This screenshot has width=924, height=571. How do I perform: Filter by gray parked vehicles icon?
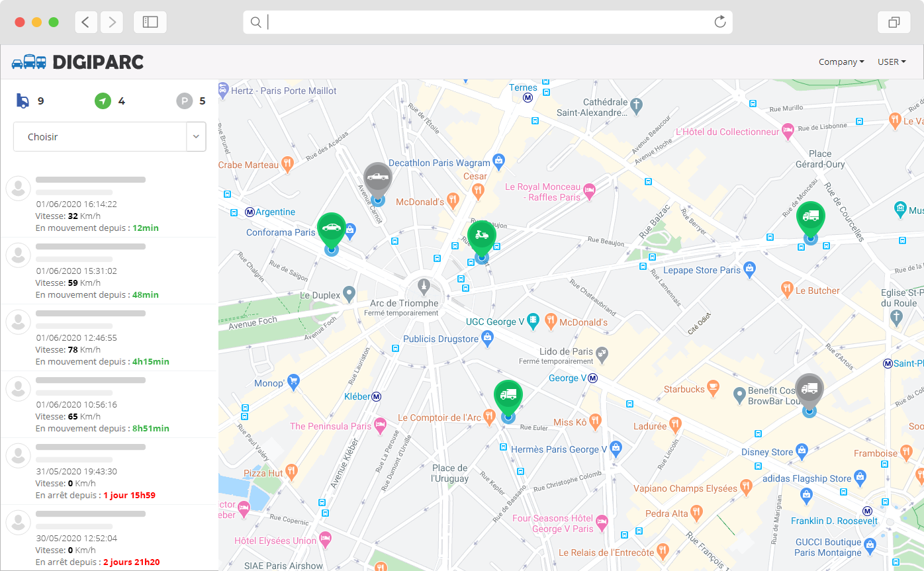coord(184,101)
